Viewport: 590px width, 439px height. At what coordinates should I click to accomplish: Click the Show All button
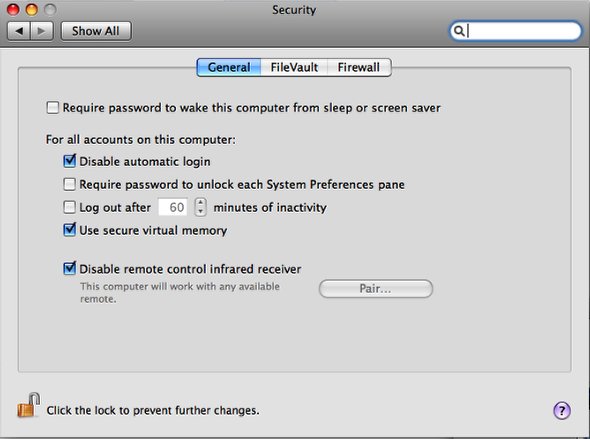click(x=96, y=31)
